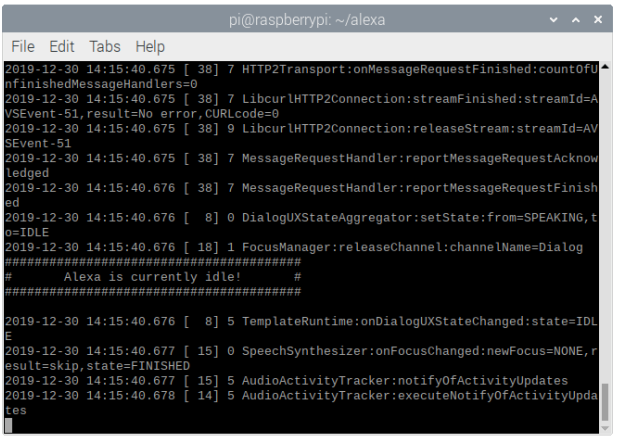Viewport: 618px width, 439px height.
Task: Close the pi@raspberrypi terminal window
Action: 598,19
